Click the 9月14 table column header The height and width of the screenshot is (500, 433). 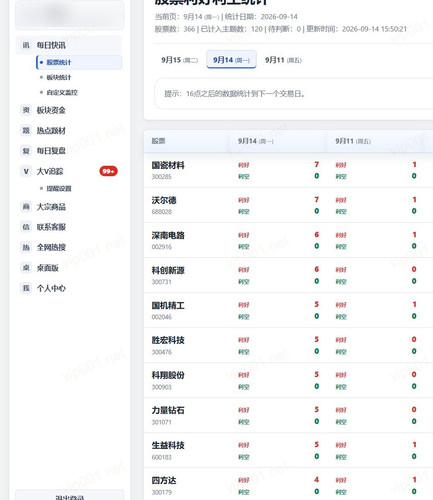[256, 141]
